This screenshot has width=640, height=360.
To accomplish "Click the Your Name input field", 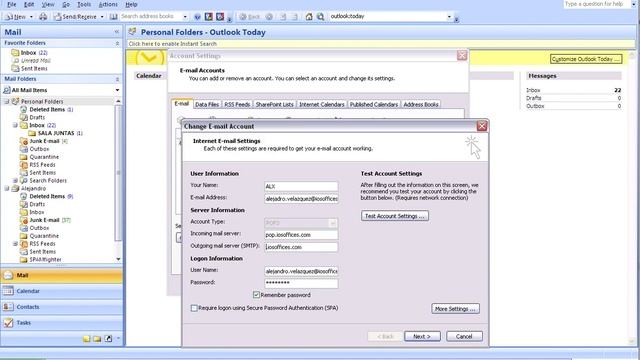I will point(301,187).
